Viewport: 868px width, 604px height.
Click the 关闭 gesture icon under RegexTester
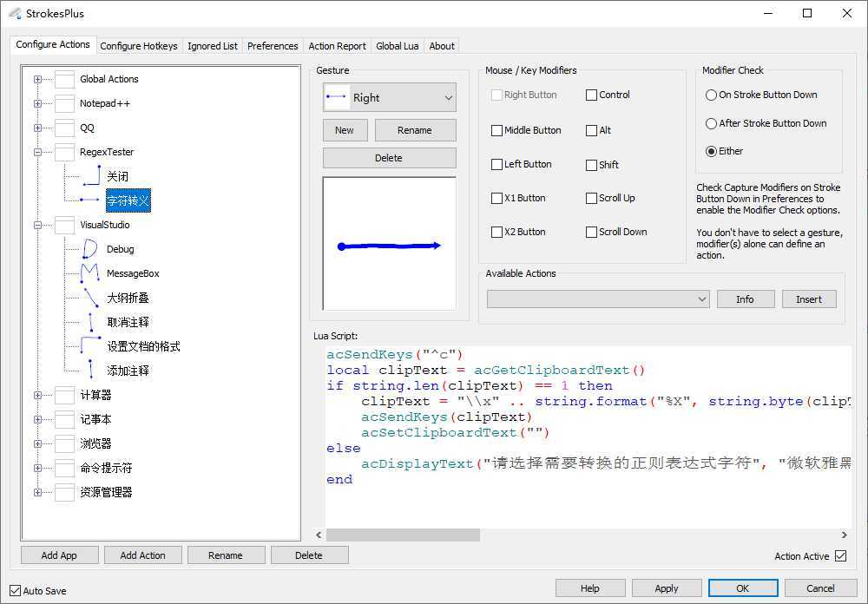91,175
